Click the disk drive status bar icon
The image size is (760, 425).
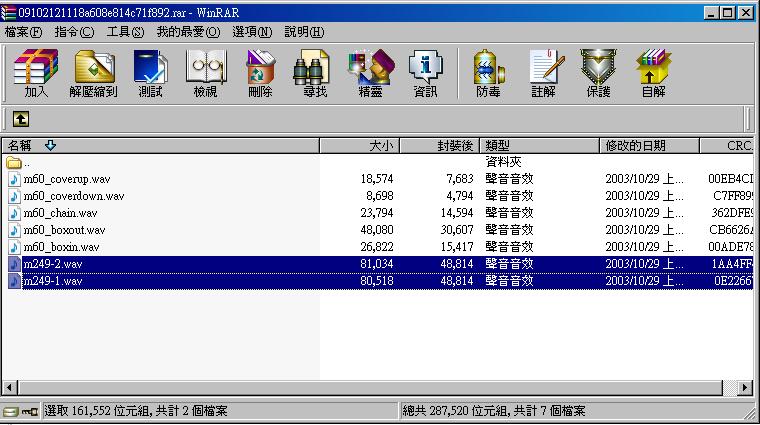point(11,411)
